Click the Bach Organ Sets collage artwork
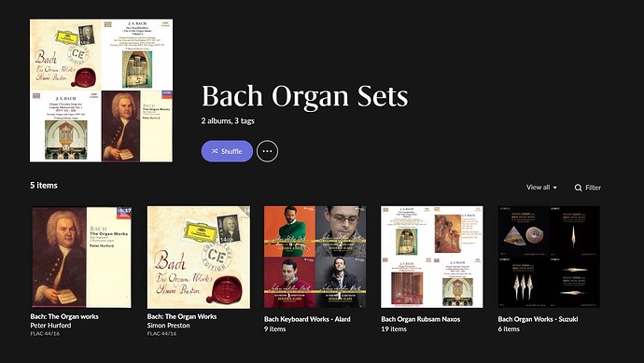The width and height of the screenshot is (644, 363). pos(101,91)
